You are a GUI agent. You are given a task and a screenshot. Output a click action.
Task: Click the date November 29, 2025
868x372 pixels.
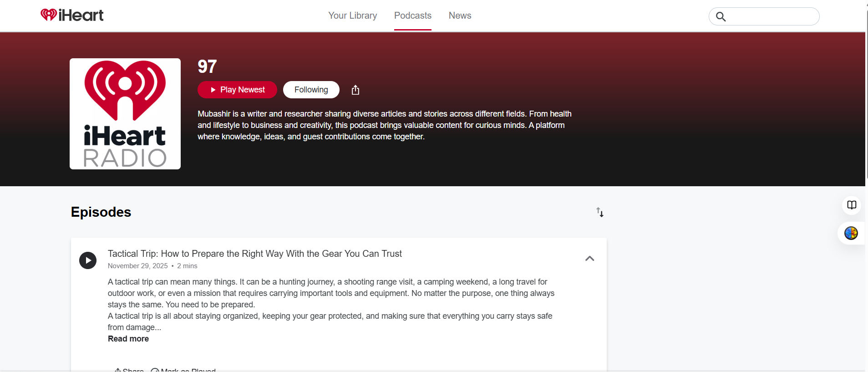pos(138,266)
